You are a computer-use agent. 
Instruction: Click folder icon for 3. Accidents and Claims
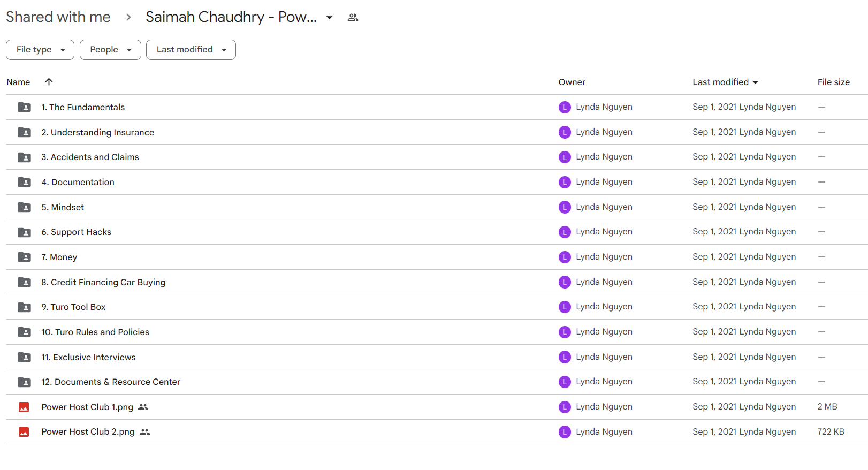(x=24, y=157)
